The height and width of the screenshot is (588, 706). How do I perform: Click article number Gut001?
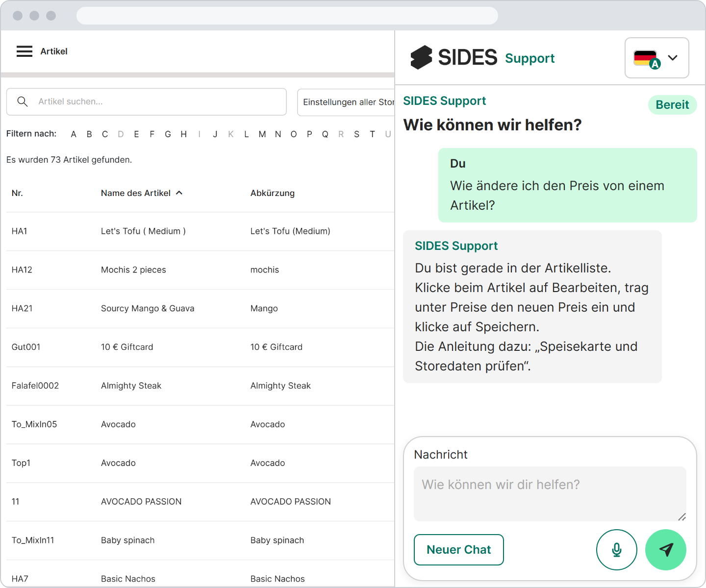[x=26, y=347]
